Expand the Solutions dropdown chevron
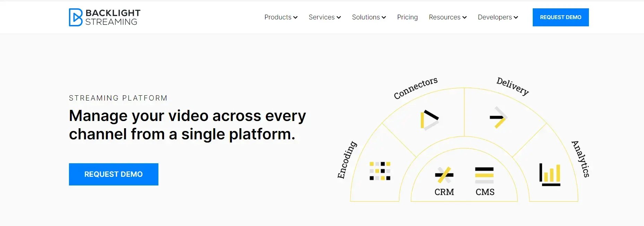The width and height of the screenshot is (644, 226). (384, 17)
